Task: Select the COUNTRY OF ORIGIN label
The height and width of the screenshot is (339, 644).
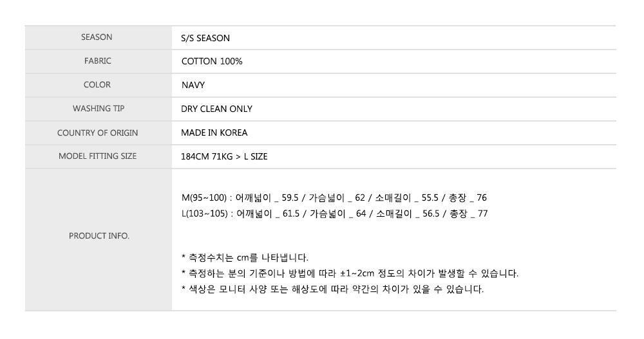Action: 97,133
